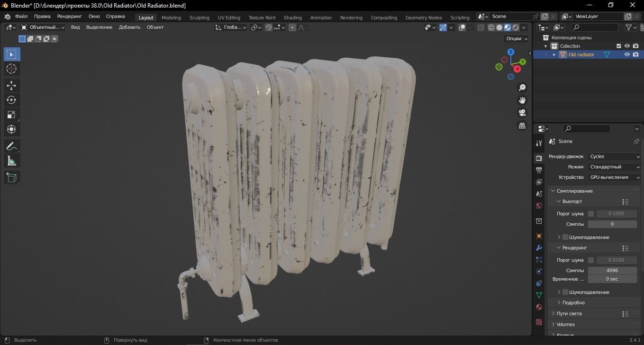Screen dimensions: 644x345
Task: Activate the Scale tool
Action: (12, 115)
